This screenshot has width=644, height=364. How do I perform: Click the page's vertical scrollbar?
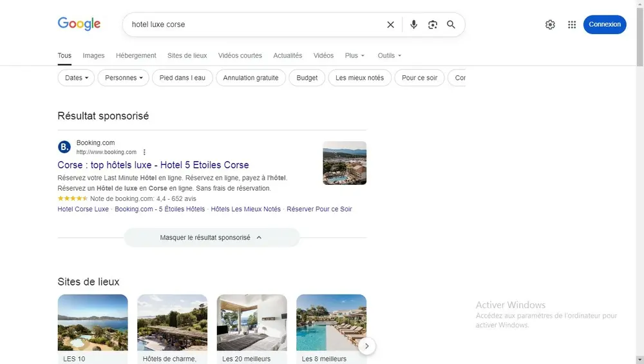pyautogui.click(x=639, y=193)
